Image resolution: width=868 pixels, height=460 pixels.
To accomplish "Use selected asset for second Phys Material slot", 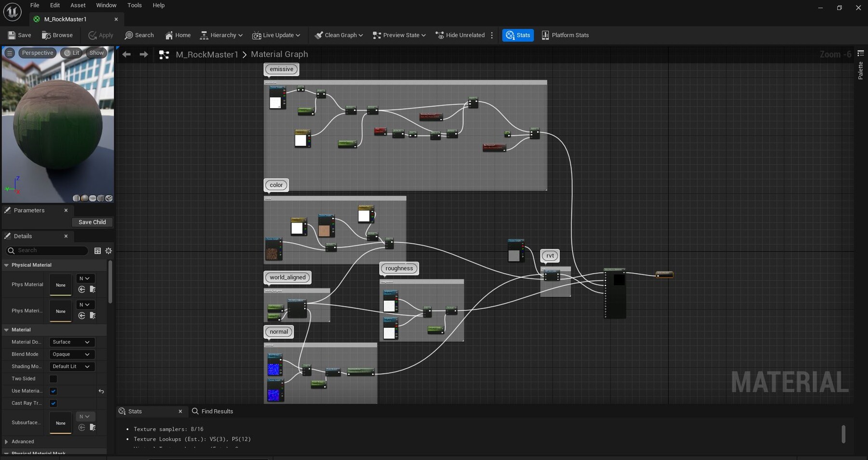I will [82, 316].
